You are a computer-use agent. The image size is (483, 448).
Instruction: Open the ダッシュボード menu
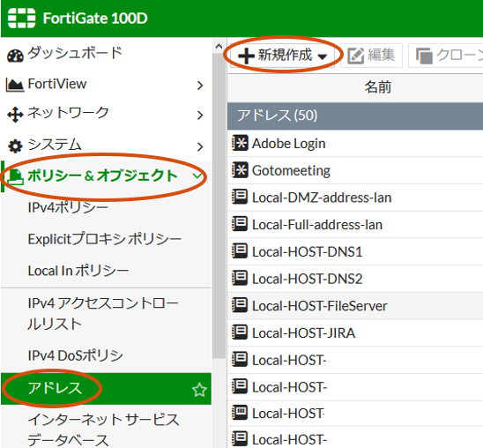point(106,53)
